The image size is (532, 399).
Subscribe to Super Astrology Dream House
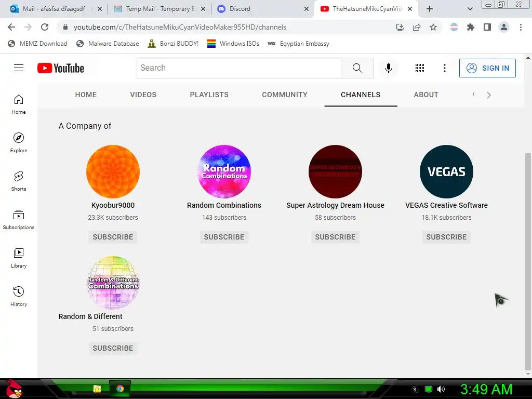[335, 237]
